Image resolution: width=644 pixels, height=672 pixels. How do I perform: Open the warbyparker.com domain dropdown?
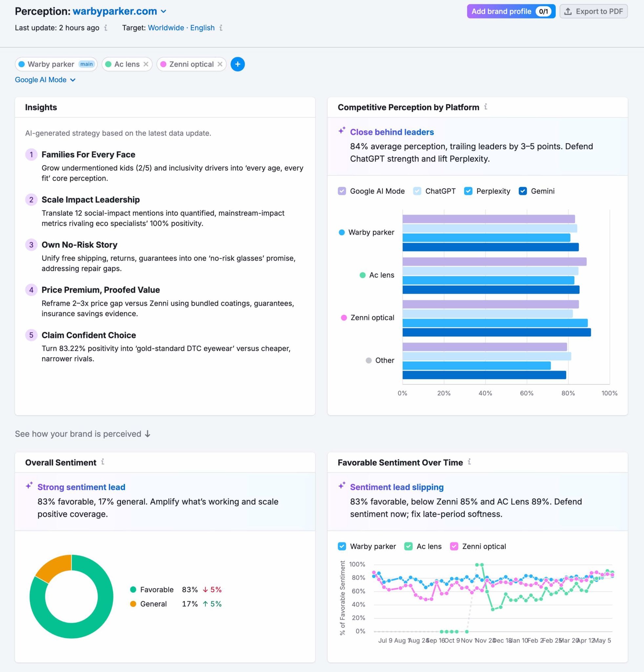point(119,11)
